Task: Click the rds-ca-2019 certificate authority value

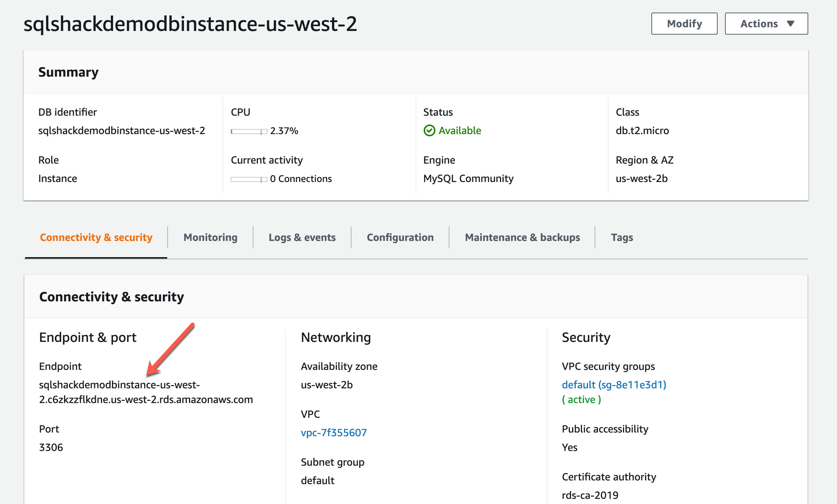Action: point(590,495)
